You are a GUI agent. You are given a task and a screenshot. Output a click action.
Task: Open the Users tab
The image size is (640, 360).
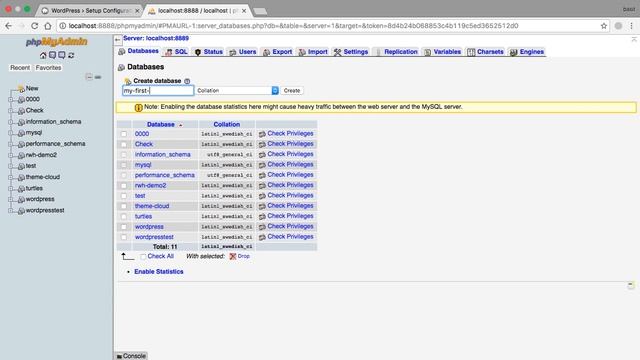pyautogui.click(x=242, y=52)
